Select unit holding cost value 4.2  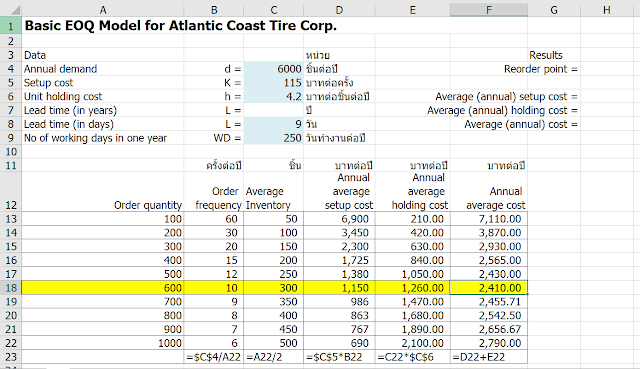click(273, 97)
